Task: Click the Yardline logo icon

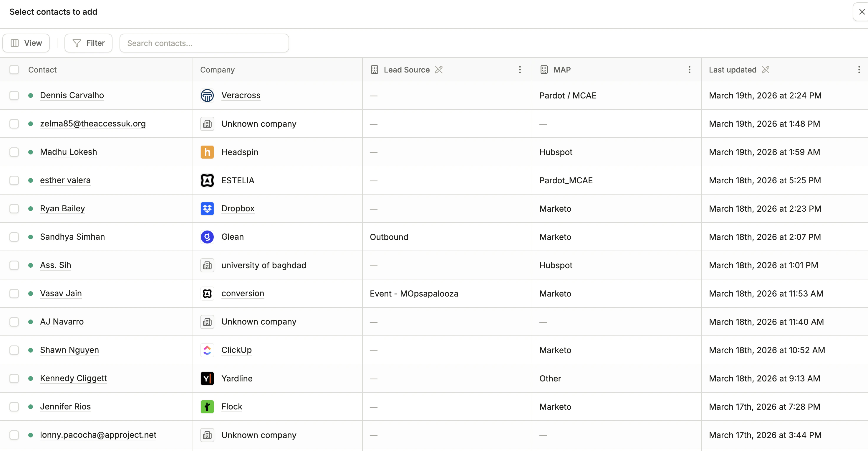Action: pos(207,378)
